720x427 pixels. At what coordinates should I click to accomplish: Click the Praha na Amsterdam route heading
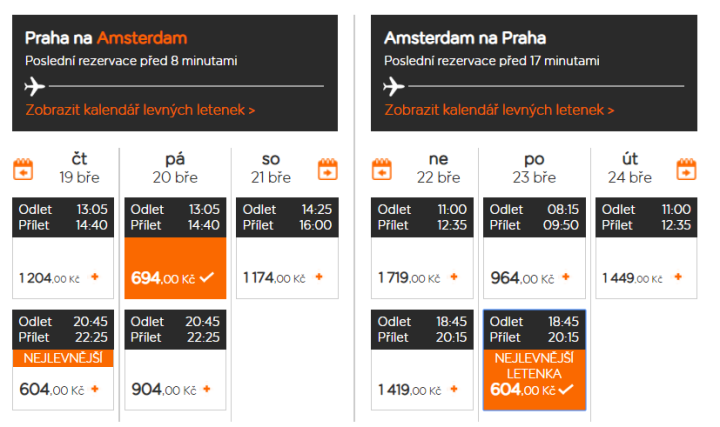click(x=106, y=38)
